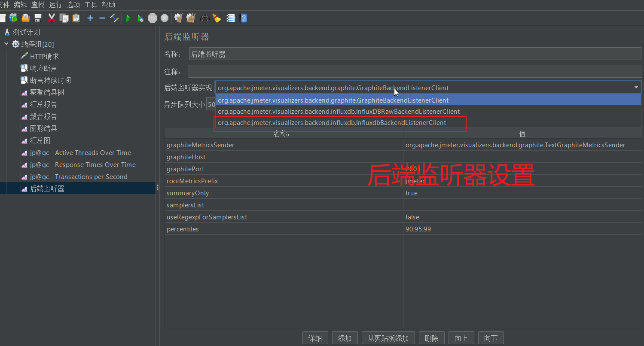Click the TextGraphiteMetricsSender value cell
The height and width of the screenshot is (346, 644).
coord(522,145)
